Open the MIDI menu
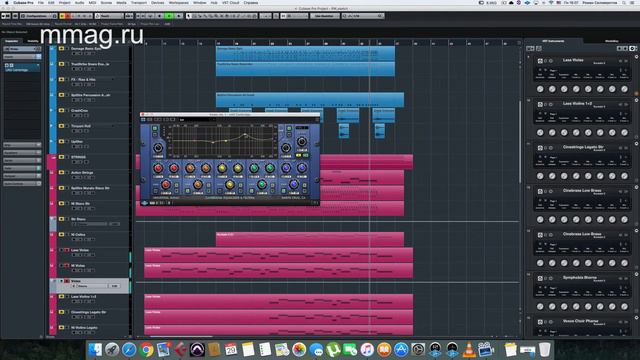640x360 pixels. [92, 2]
